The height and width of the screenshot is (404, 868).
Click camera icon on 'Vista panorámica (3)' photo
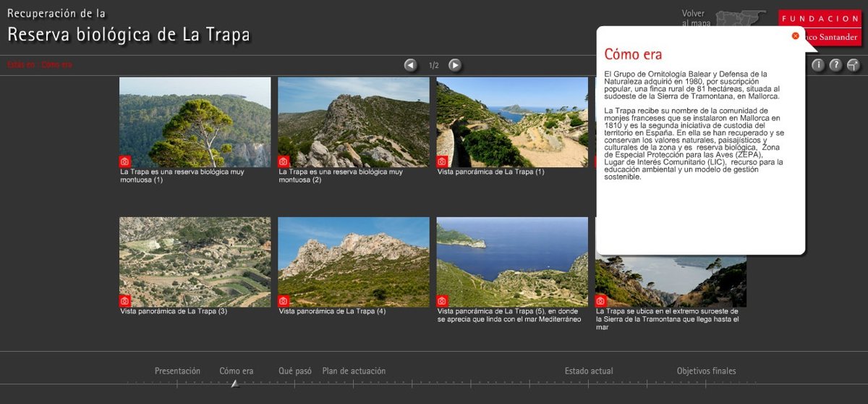pyautogui.click(x=125, y=300)
